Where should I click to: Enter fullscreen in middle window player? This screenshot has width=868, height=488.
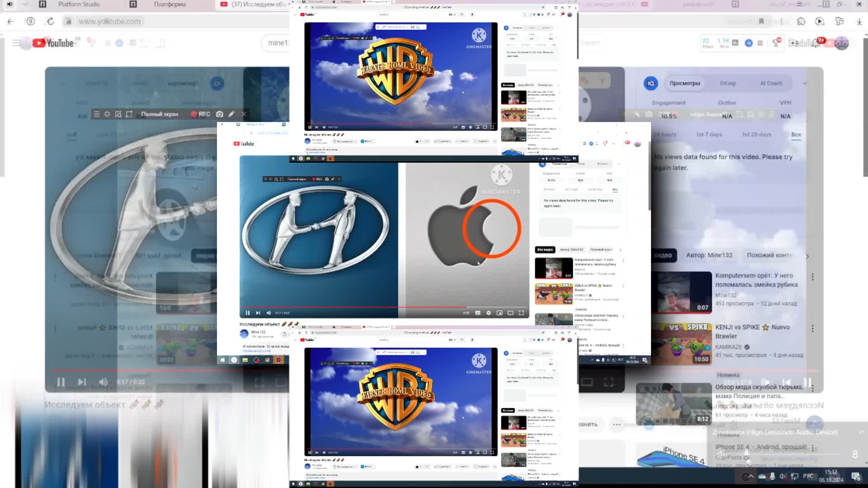521,313
